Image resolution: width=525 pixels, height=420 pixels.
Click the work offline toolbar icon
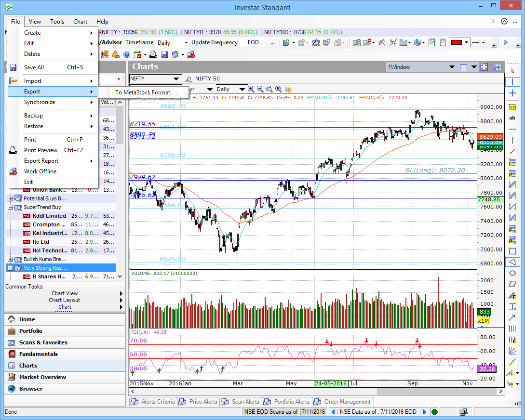[191, 54]
